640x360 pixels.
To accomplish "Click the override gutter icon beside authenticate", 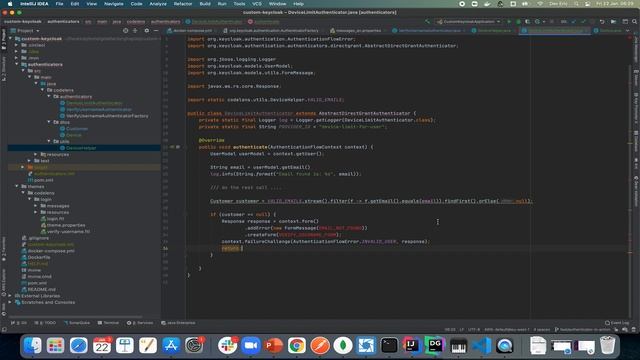I will (x=172, y=147).
